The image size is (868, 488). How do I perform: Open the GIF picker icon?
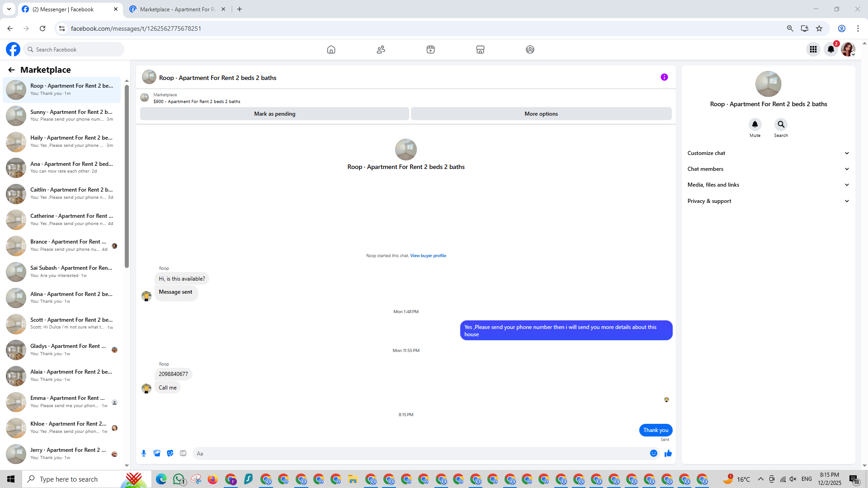pyautogui.click(x=183, y=453)
